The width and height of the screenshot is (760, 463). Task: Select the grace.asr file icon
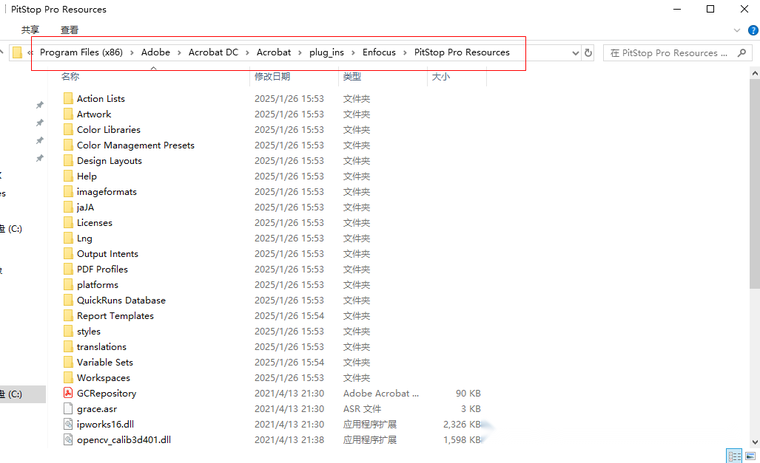68,409
